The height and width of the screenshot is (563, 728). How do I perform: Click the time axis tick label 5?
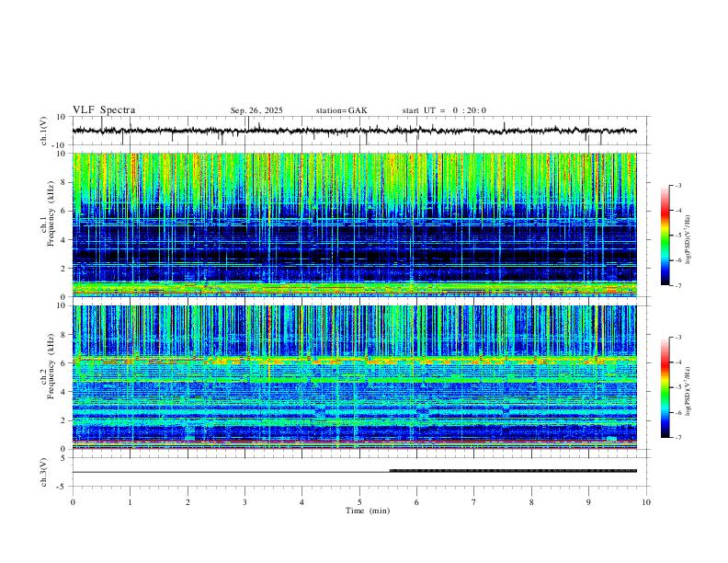pos(359,502)
